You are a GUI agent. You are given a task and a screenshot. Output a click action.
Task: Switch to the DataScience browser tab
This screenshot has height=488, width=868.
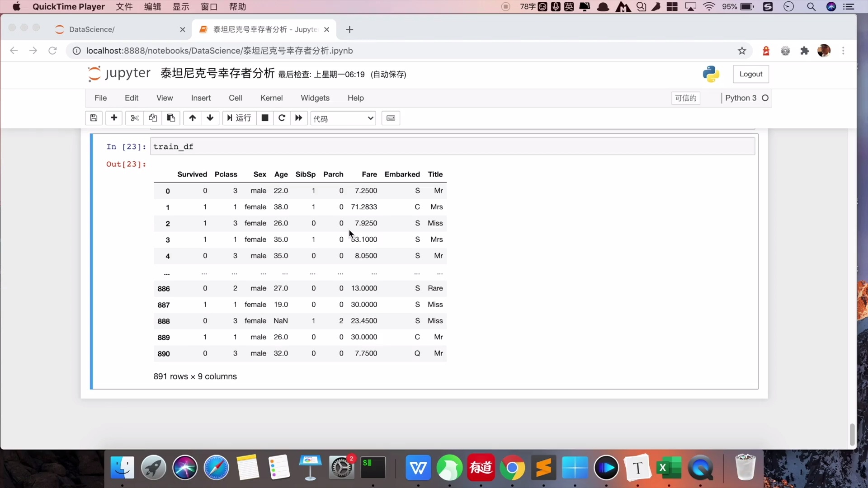(x=93, y=29)
